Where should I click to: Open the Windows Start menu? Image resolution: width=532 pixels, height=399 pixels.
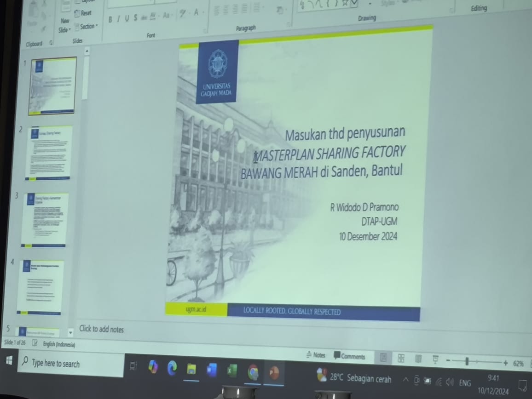(9, 360)
